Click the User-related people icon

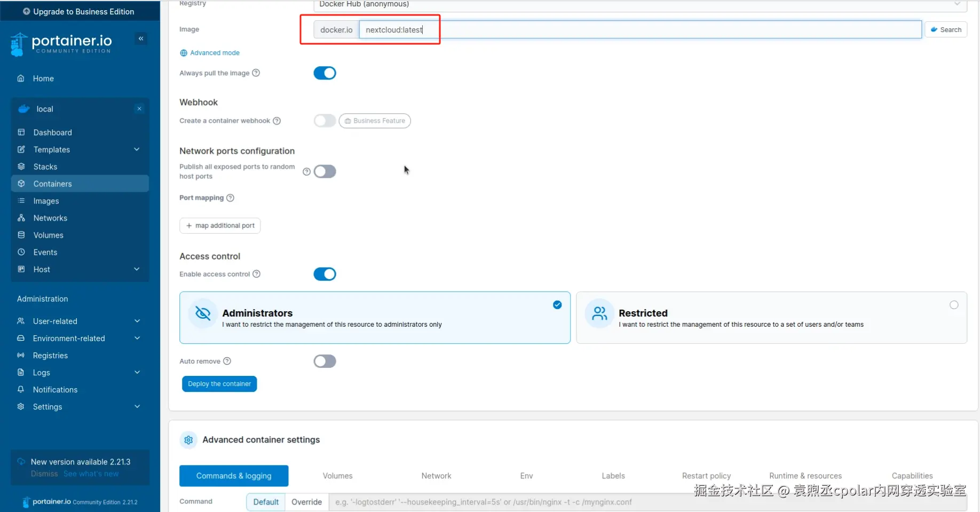click(x=21, y=321)
